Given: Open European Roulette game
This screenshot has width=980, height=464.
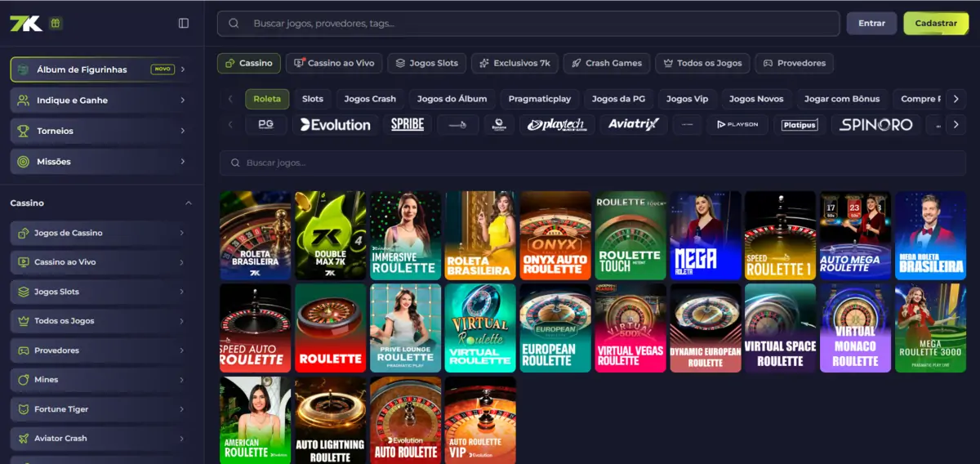Looking at the screenshot, I should (x=556, y=328).
